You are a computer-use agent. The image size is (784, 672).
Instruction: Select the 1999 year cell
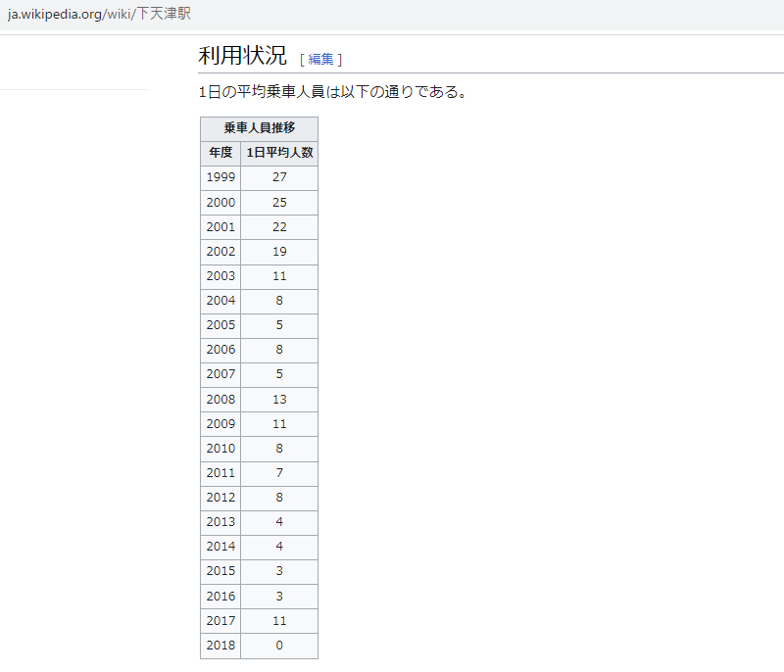coord(220,177)
